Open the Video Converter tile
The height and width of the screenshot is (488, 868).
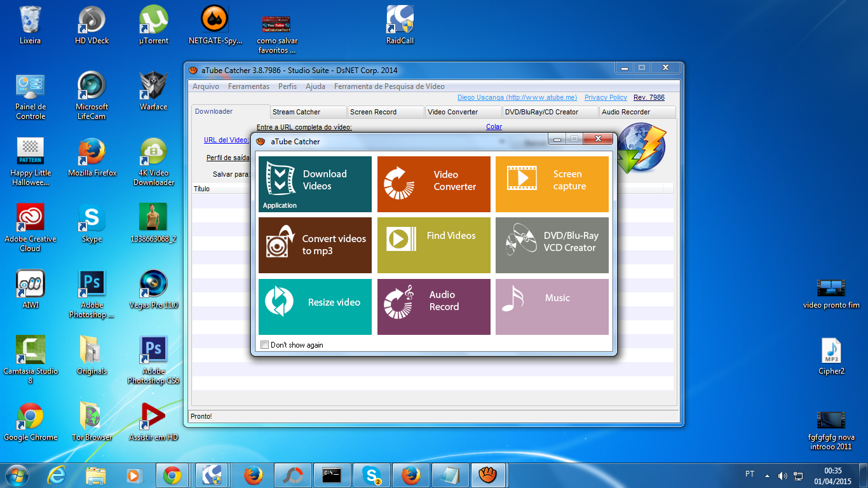coord(434,184)
